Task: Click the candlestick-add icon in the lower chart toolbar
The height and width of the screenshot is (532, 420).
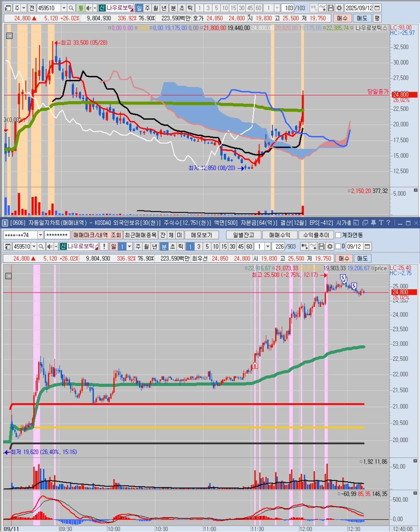Action: coord(304,246)
